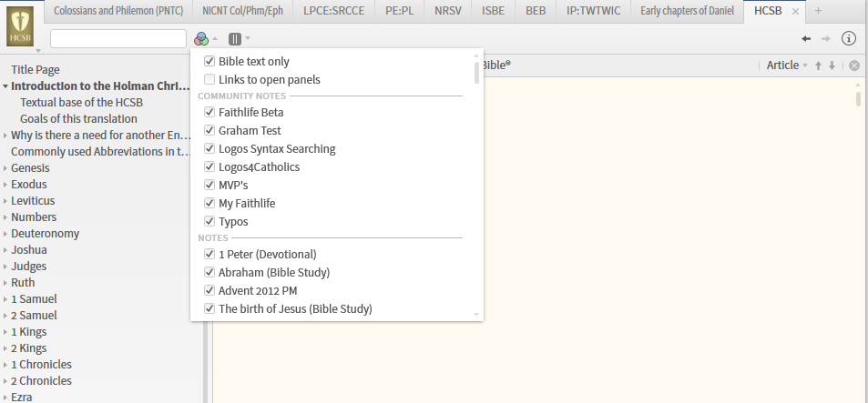Open the resource information icon

(x=849, y=38)
